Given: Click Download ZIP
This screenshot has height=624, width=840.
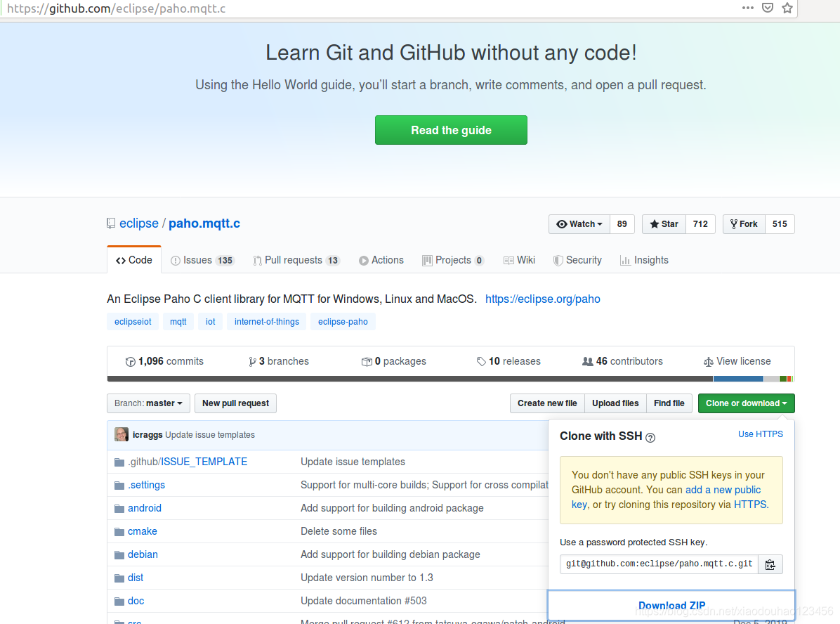Looking at the screenshot, I should 671,605.
